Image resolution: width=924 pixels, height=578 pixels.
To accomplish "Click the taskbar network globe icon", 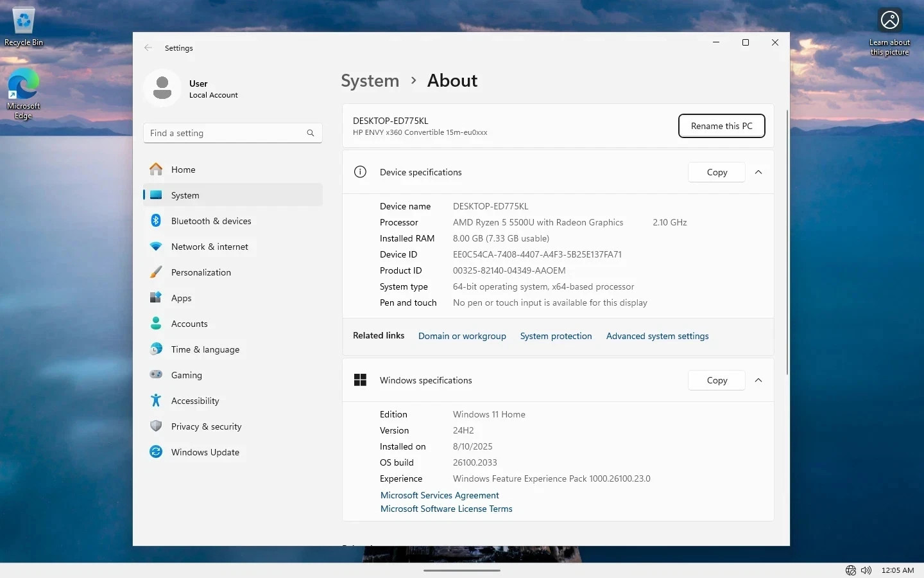I will [851, 570].
